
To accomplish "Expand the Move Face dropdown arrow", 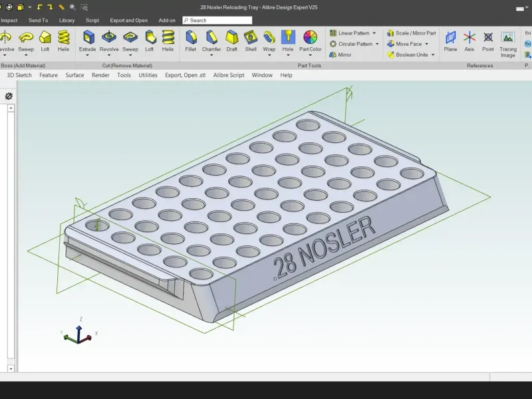I will pyautogui.click(x=426, y=44).
